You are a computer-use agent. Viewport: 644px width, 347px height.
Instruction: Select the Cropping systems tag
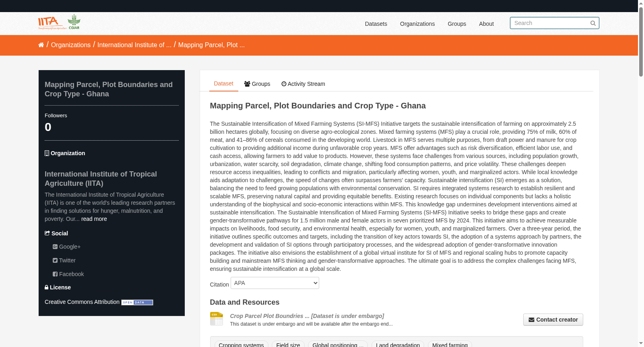241,345
